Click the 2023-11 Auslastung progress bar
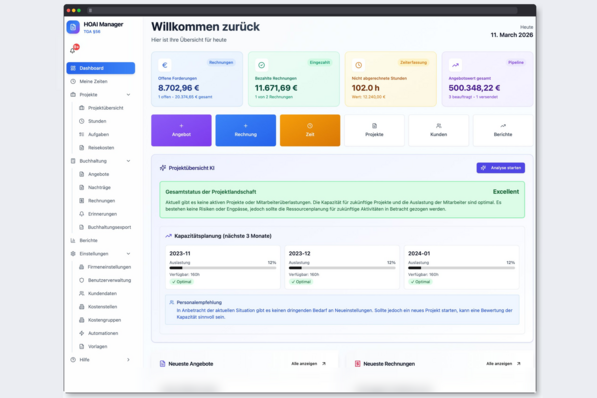The width and height of the screenshot is (597, 398). pyautogui.click(x=223, y=268)
